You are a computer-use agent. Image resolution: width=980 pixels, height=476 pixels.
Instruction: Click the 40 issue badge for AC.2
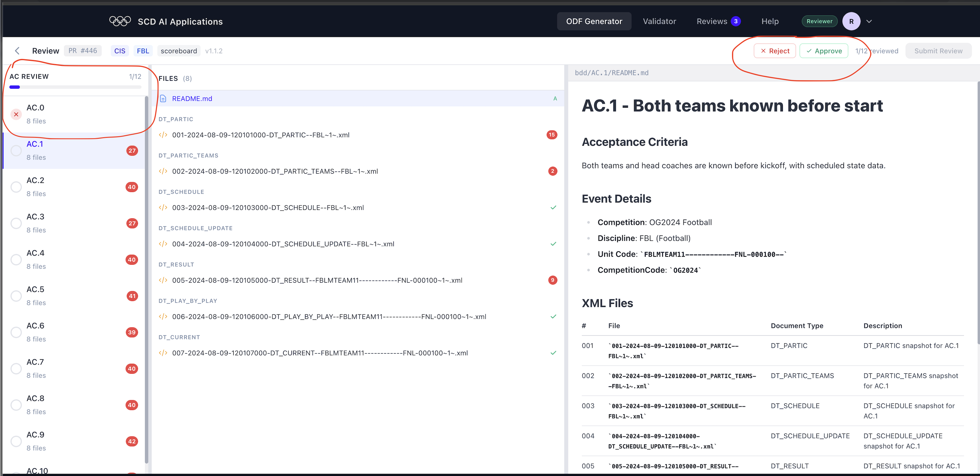[x=132, y=187]
